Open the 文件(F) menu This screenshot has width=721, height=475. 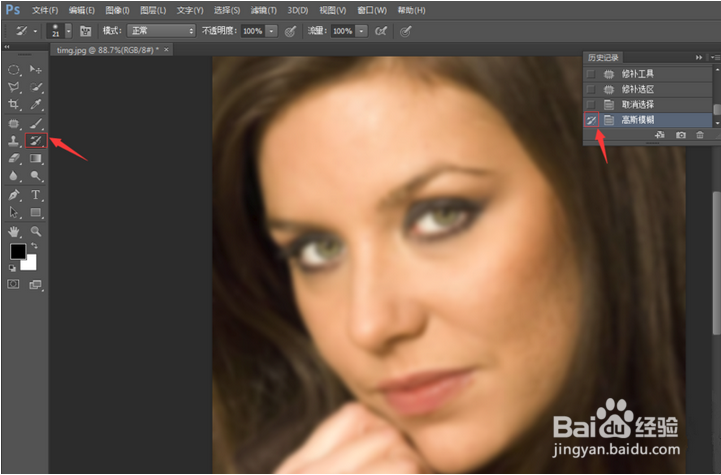click(45, 10)
